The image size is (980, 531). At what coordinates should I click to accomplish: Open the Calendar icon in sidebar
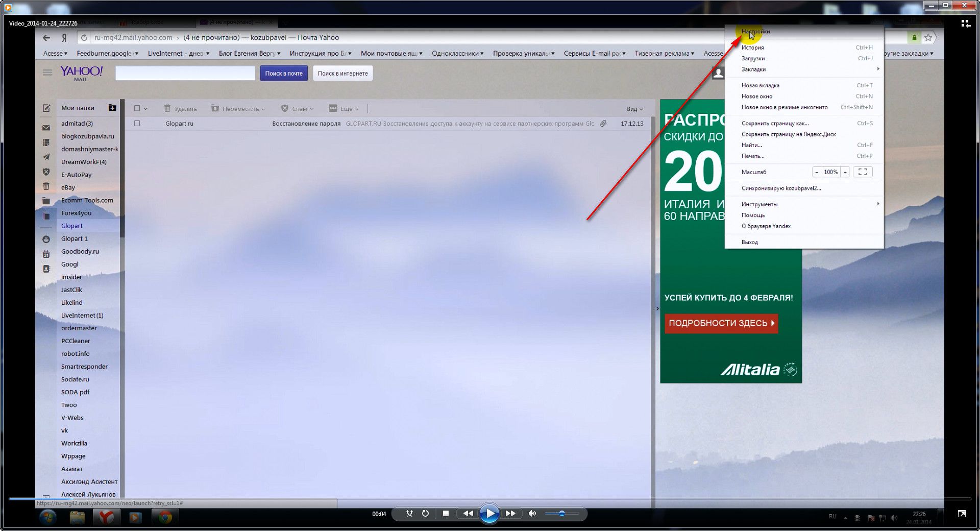point(46,254)
